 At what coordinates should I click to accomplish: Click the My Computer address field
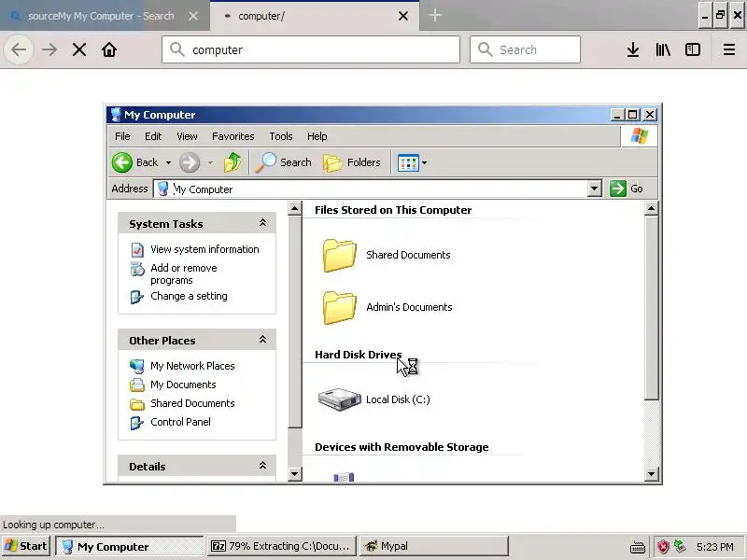(371, 189)
